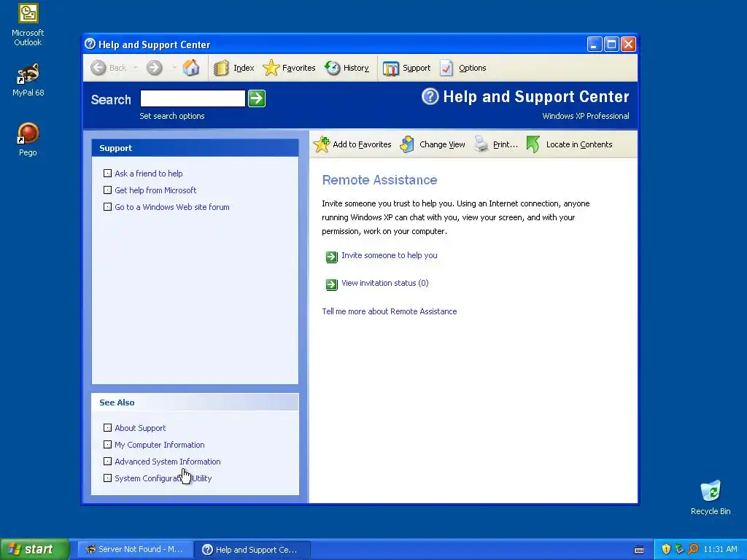
Task: Open Go to a Windows Web site forum
Action: [172, 207]
